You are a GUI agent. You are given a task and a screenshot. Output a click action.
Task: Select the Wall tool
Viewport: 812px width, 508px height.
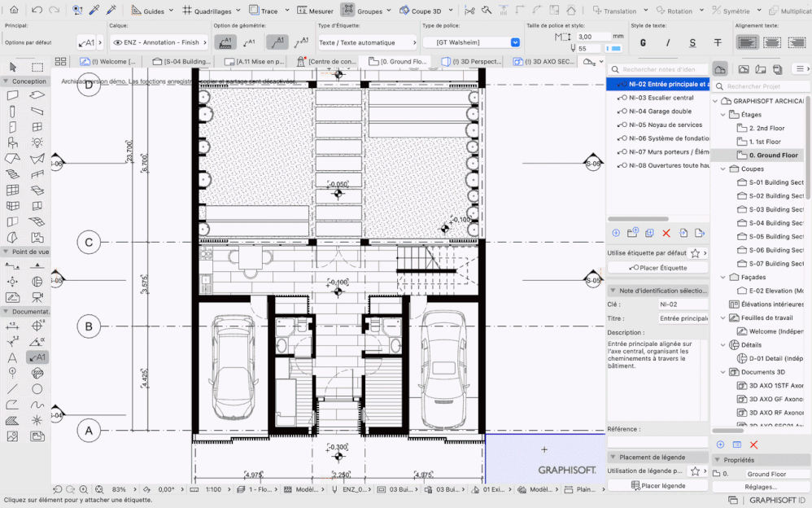pos(12,95)
